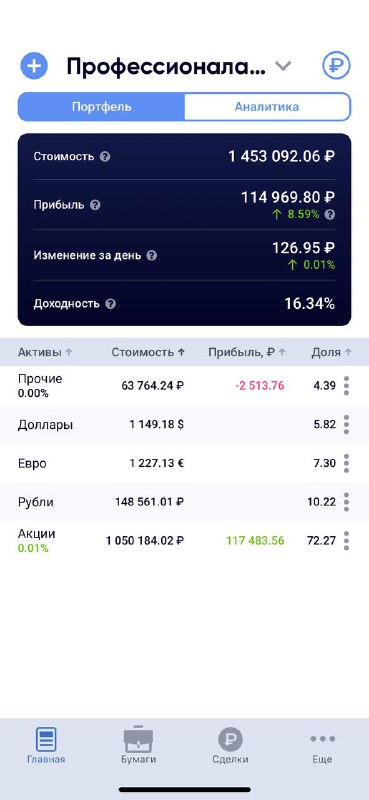
Task: Open Сделки ruble coin tab
Action: [231, 739]
